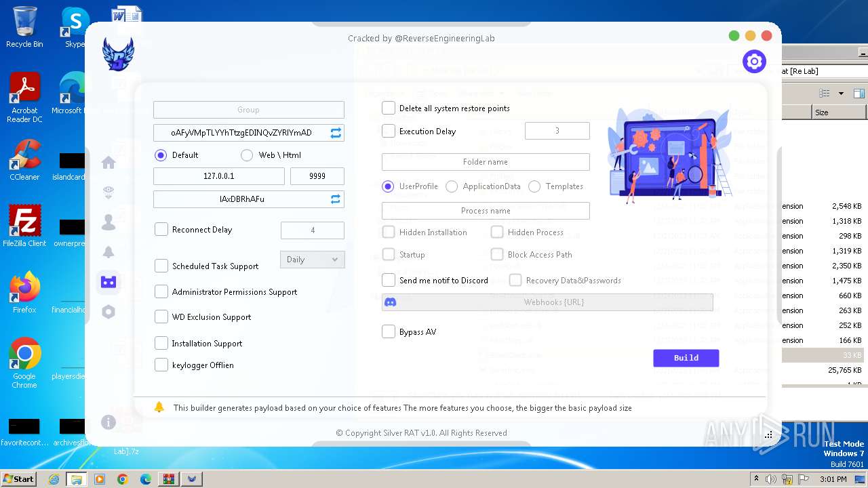The height and width of the screenshot is (488, 868).
Task: Choose the UserProfile install location
Action: click(x=388, y=186)
